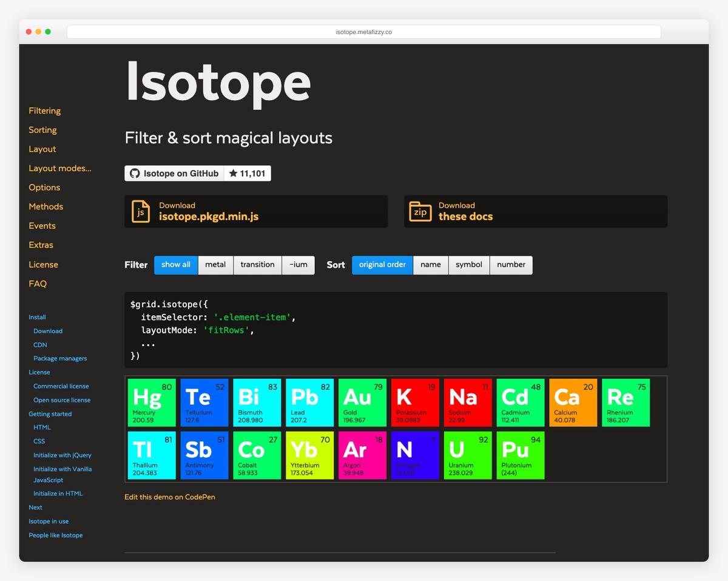Screen dimensions: 728x581
Task: Sort the elements by name
Action: (431, 265)
